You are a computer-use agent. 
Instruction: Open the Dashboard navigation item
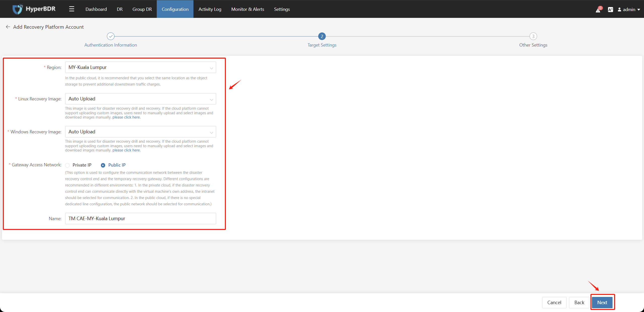[x=96, y=9]
